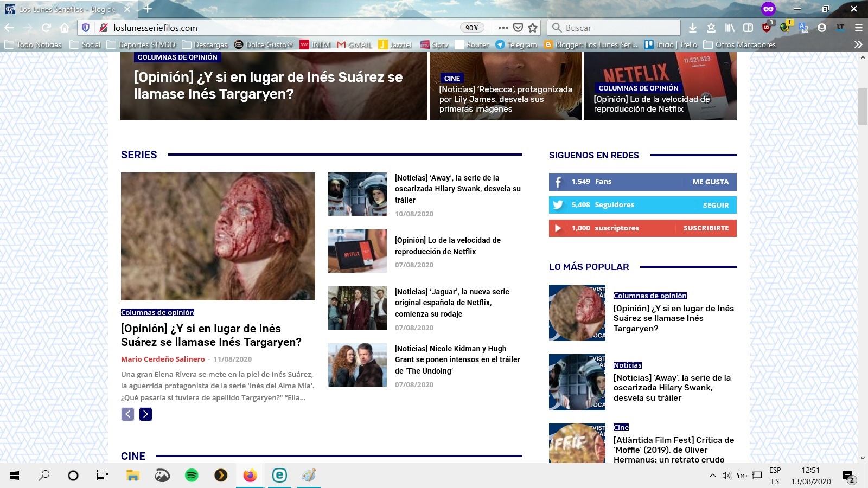Screen dimensions: 868x488
Task: Open the Telegram bookmark
Action: (516, 44)
